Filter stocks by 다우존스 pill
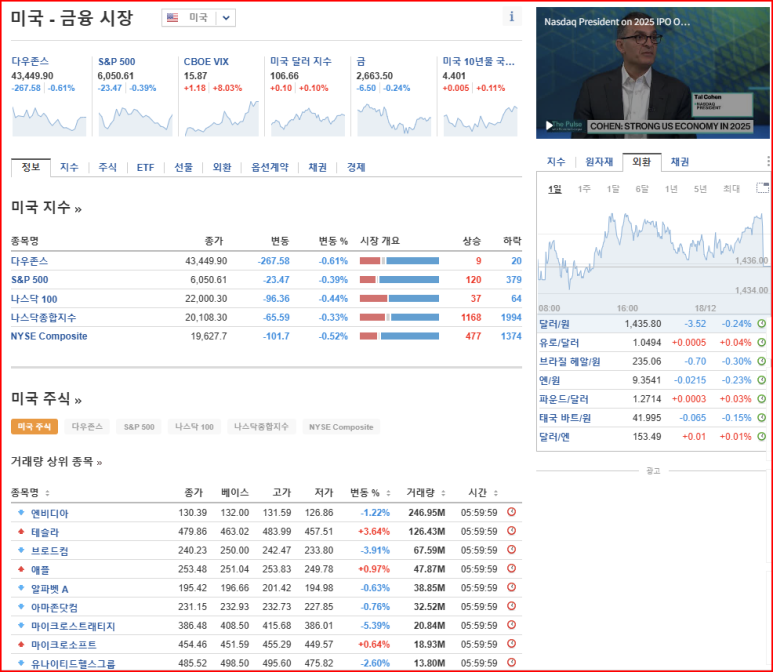The height and width of the screenshot is (672, 773). 87,426
